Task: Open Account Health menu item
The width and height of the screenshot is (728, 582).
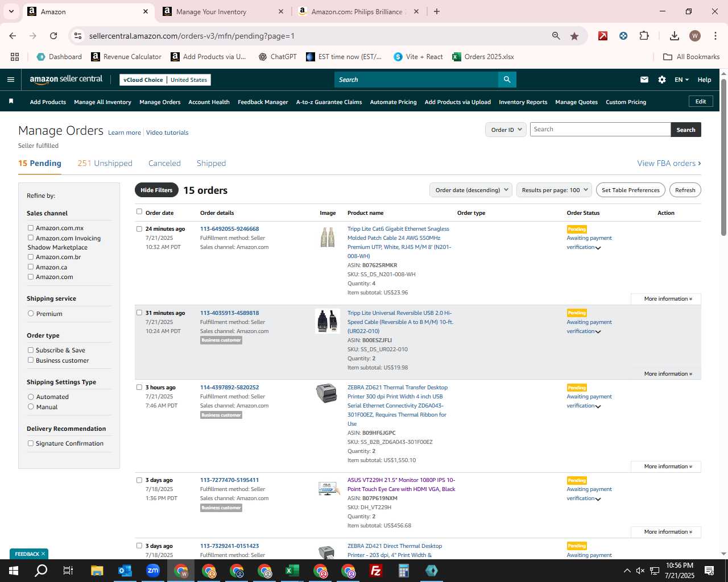Action: tap(209, 102)
